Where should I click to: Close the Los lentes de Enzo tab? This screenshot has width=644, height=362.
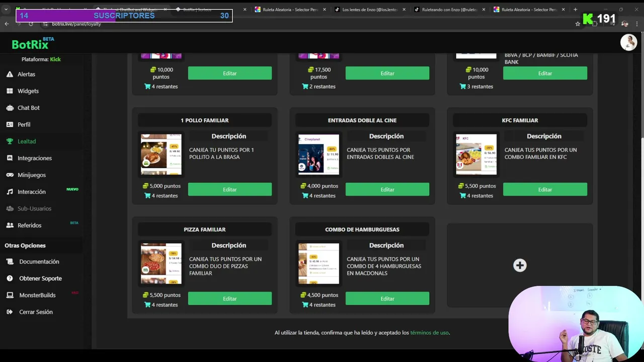coord(404,10)
